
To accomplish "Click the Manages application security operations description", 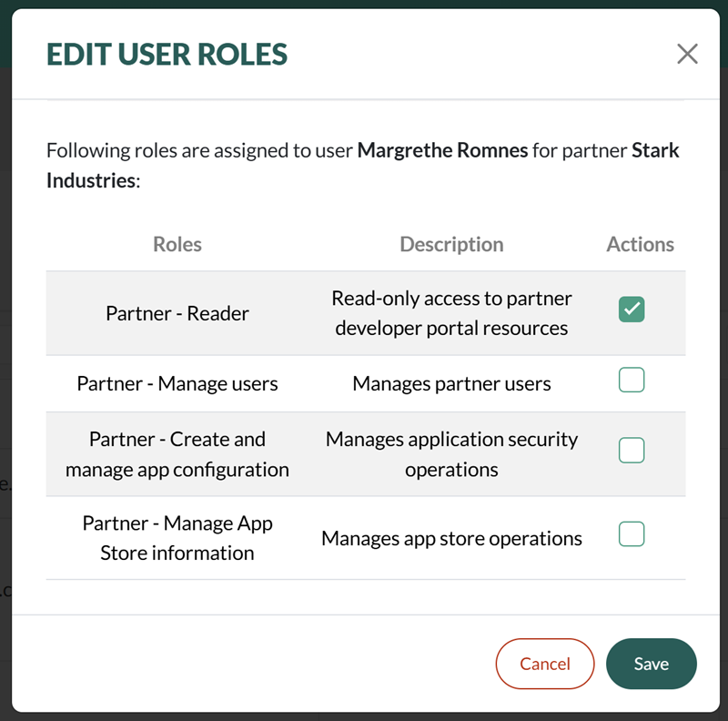I will point(451,454).
